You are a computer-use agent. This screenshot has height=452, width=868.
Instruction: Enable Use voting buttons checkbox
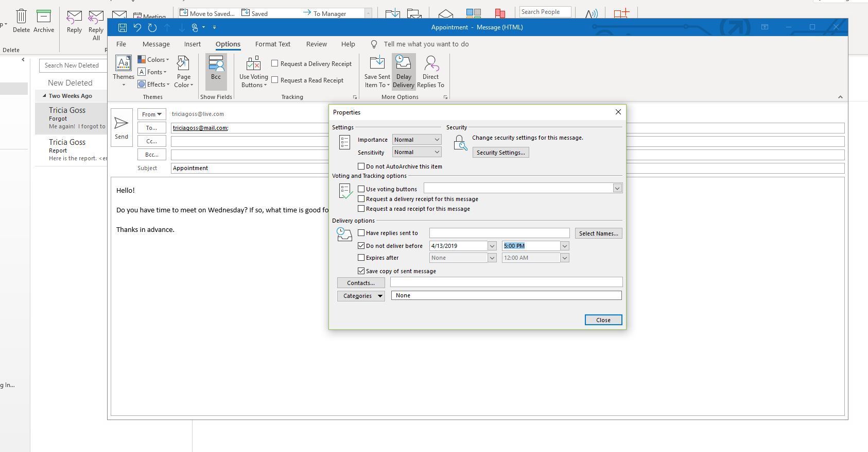361,189
